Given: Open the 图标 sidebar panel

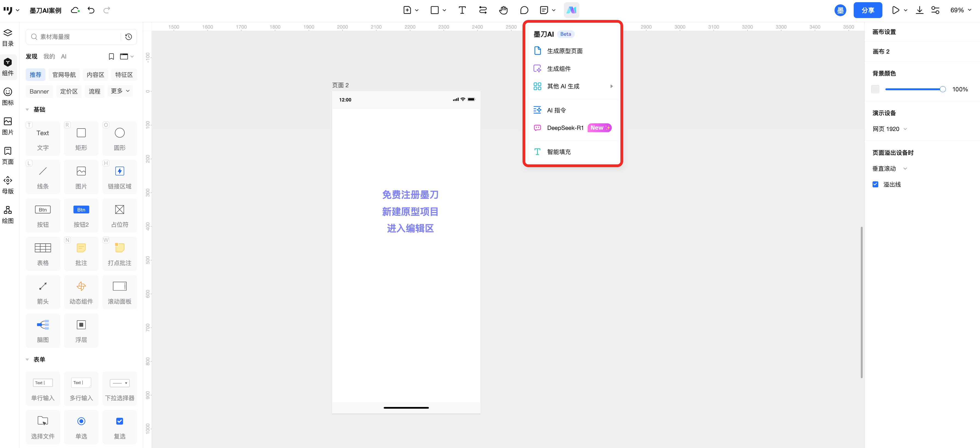Looking at the screenshot, I should click(x=8, y=96).
